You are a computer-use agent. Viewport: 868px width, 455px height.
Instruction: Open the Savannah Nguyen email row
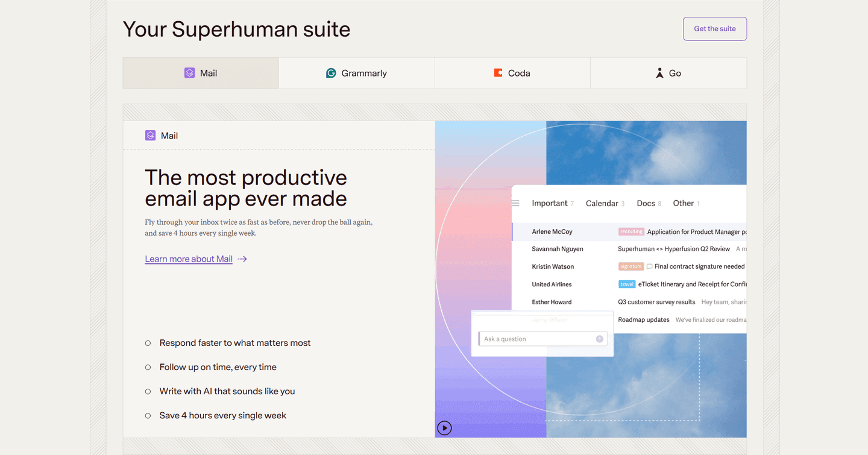pos(629,249)
